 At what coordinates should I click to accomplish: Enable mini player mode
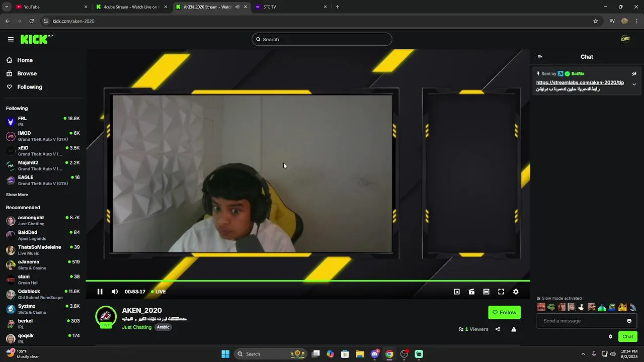click(x=457, y=292)
